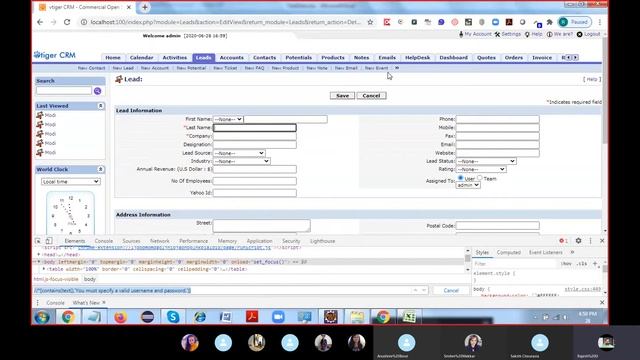Open the Lead Source dropdown
This screenshot has width=640, height=360.
239,153
